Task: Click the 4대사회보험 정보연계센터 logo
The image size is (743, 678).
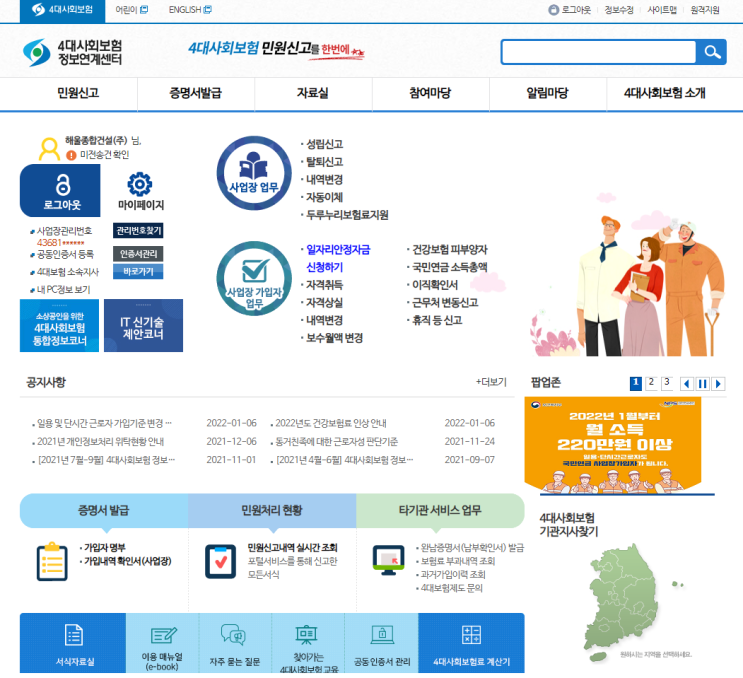Action: (x=72, y=52)
